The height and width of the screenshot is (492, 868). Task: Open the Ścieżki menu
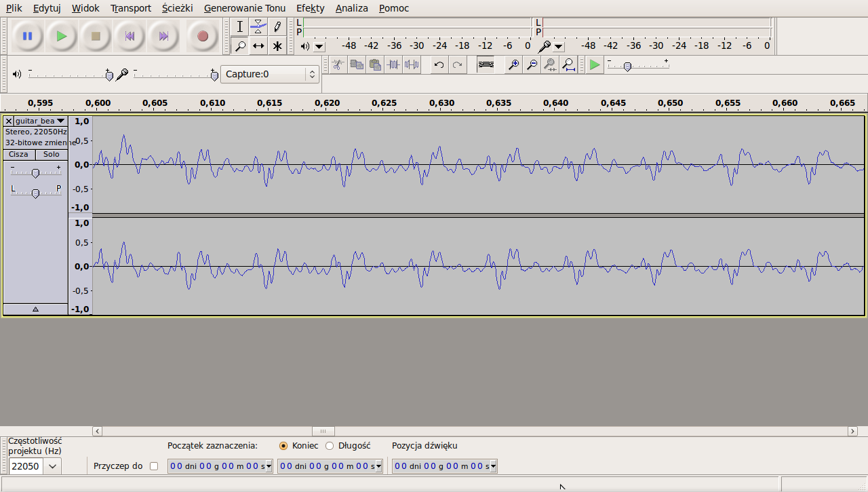(178, 8)
